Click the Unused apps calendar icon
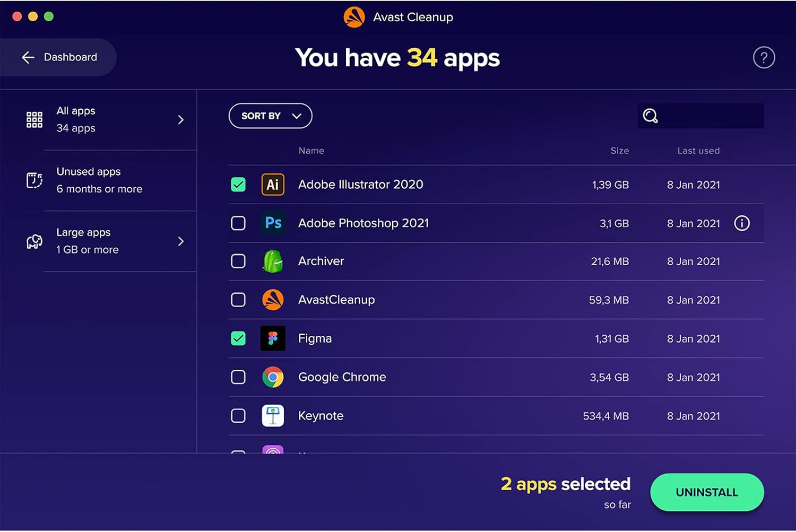The width and height of the screenshot is (796, 532). click(x=34, y=180)
